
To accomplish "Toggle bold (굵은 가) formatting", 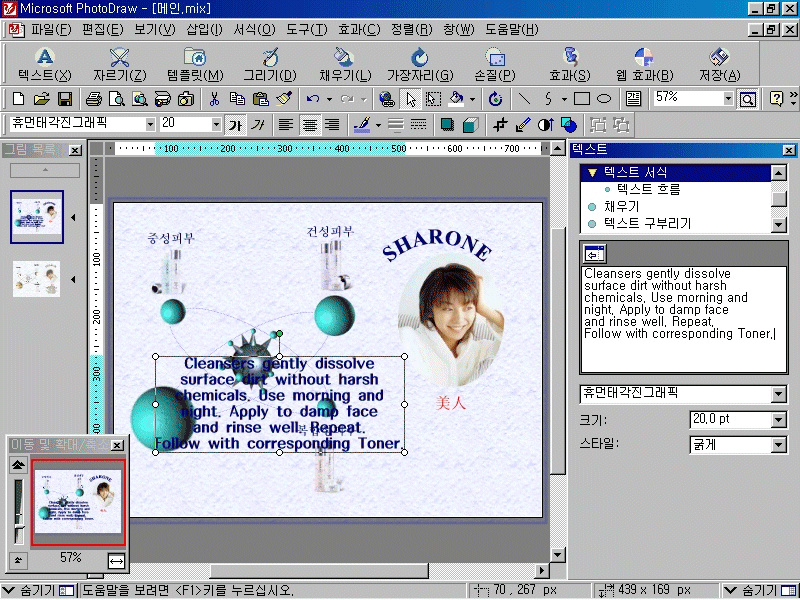I will click(235, 124).
